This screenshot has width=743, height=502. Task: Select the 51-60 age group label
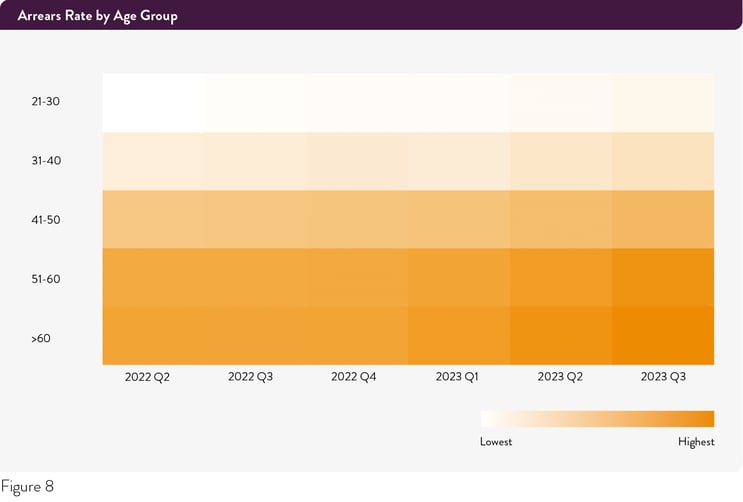pyautogui.click(x=46, y=279)
